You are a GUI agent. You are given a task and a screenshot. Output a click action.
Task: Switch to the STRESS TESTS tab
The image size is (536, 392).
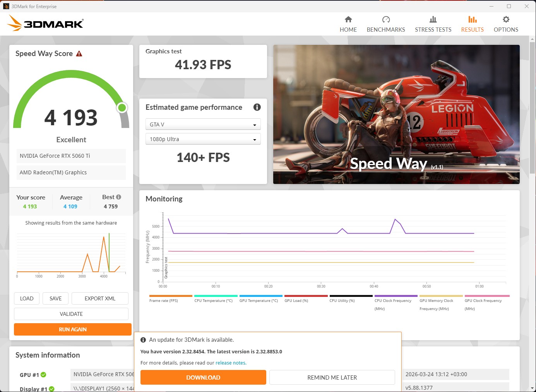click(433, 24)
